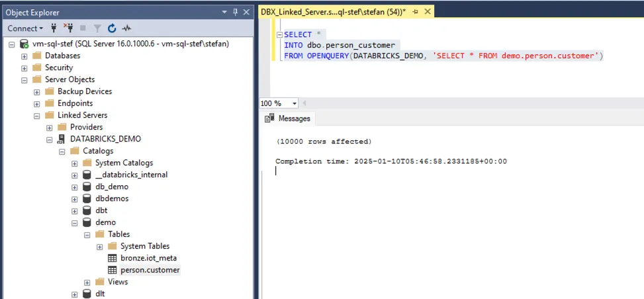Image resolution: width=644 pixels, height=299 pixels.
Task: Expand the Databases folder
Action: pos(24,56)
